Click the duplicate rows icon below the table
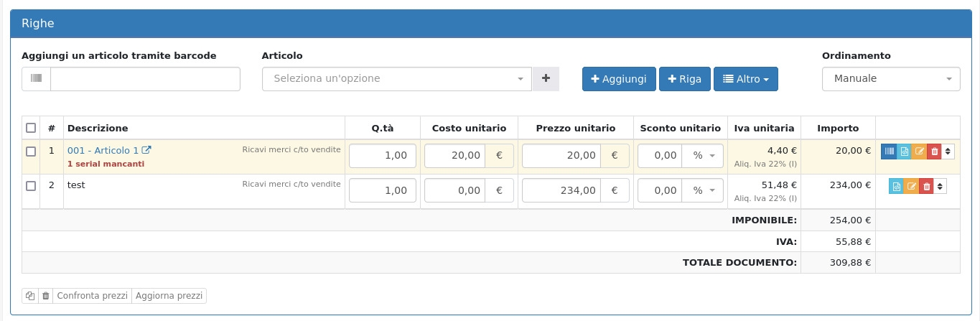This screenshot has width=980, height=321. 30,296
